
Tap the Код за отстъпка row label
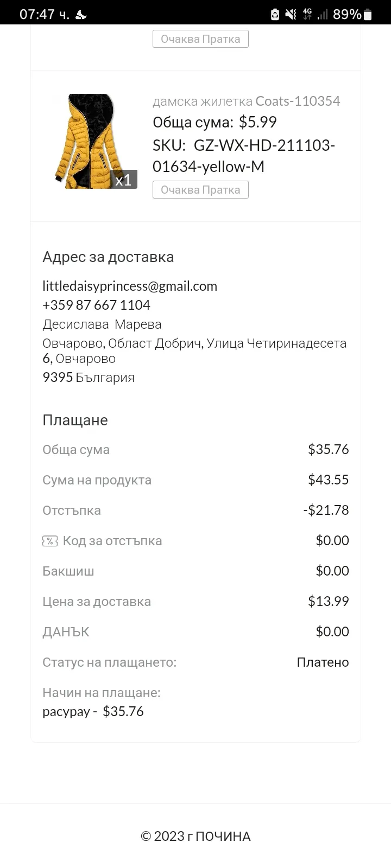pyautogui.click(x=112, y=541)
